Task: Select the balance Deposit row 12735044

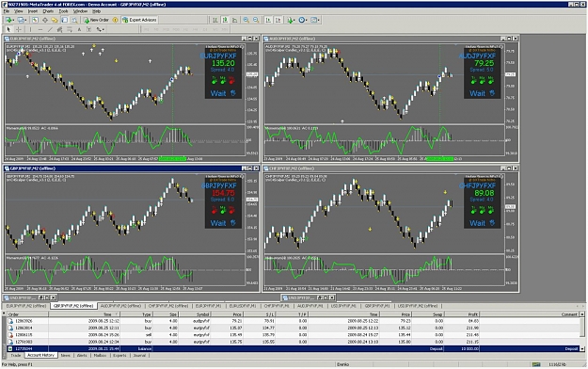Action: pos(294,348)
